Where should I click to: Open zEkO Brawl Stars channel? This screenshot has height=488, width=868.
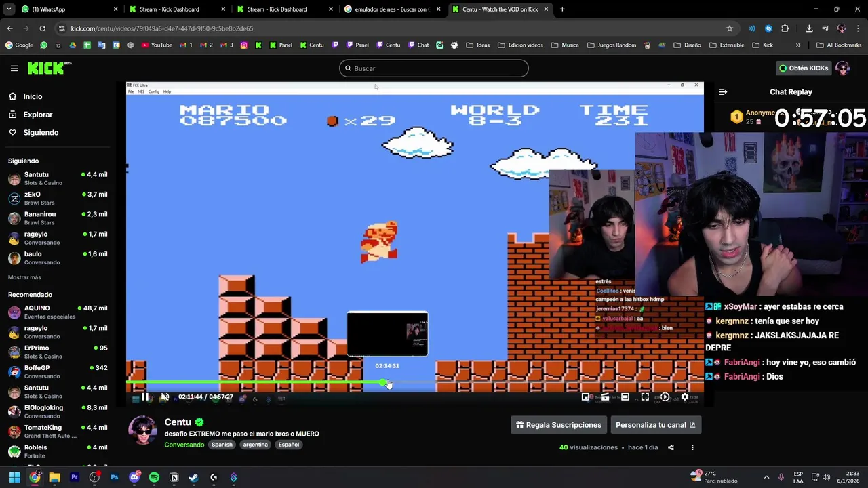tap(58, 198)
